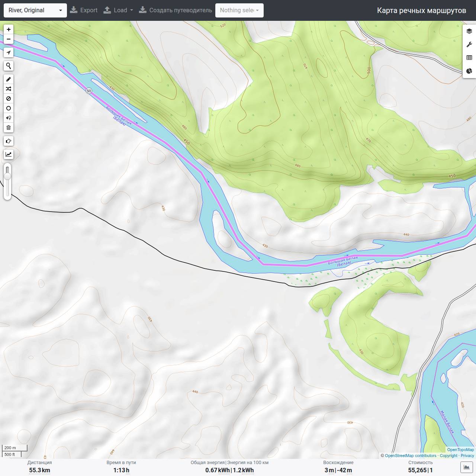
Task: Select the pencil draw route tool
Action: pos(9,79)
